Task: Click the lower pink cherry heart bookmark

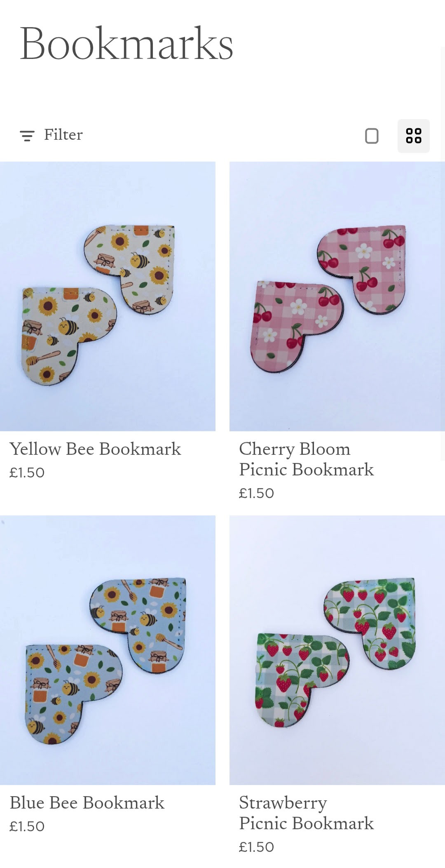Action: [x=295, y=326]
